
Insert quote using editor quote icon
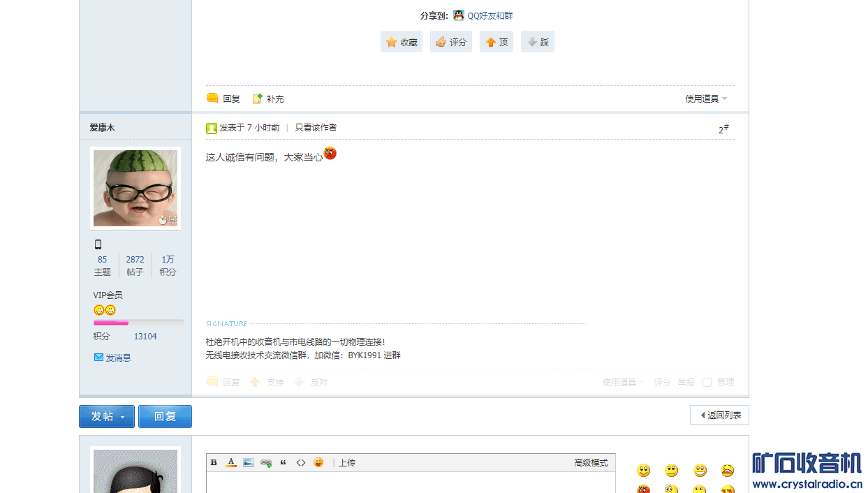(x=284, y=462)
